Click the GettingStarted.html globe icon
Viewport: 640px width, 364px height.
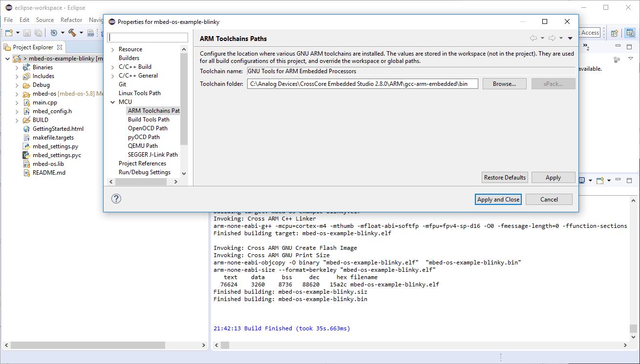(x=26, y=129)
